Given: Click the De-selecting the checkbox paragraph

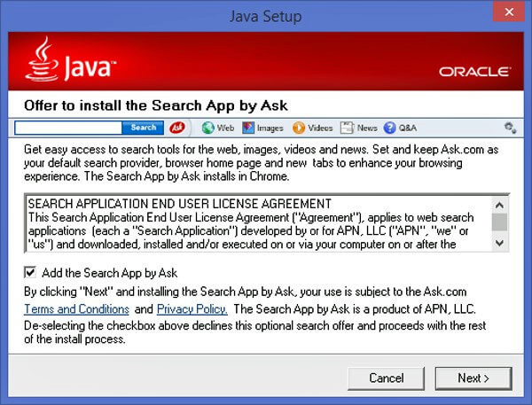Looking at the screenshot, I should point(254,332).
